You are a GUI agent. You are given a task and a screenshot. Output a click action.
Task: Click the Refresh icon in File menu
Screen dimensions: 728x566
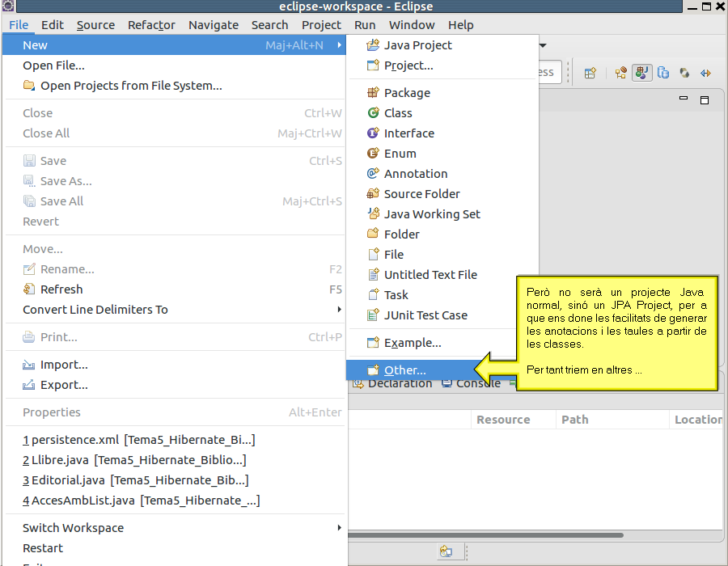point(29,289)
